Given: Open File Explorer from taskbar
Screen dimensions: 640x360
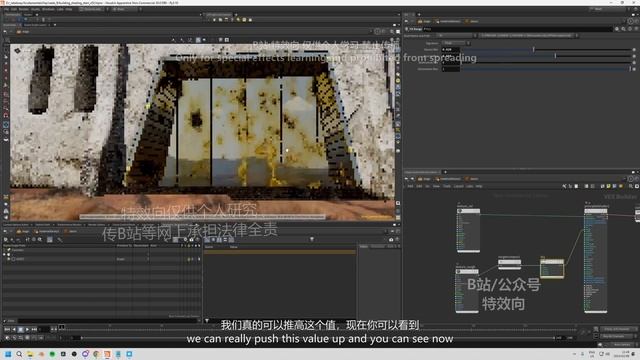Looking at the screenshot, I should (30, 354).
